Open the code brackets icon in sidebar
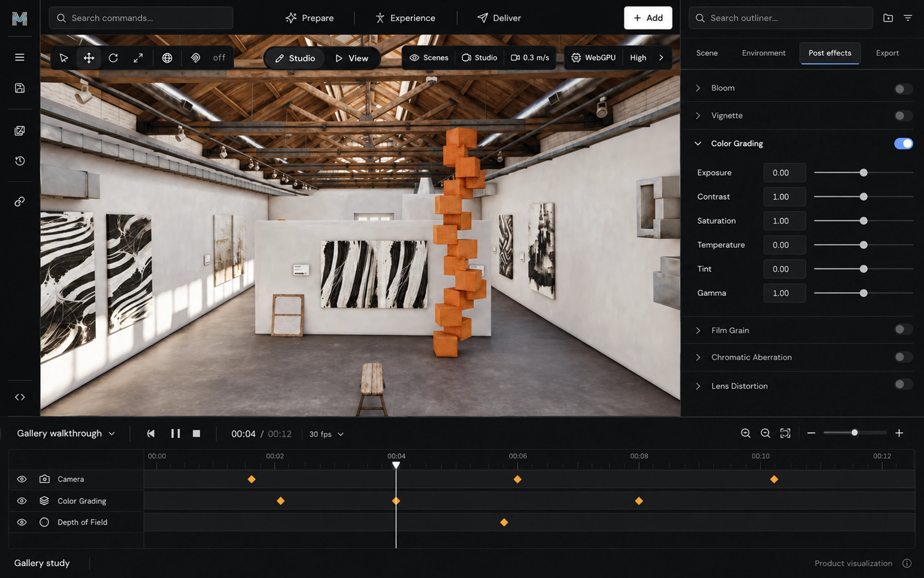The height and width of the screenshot is (578, 924). (x=19, y=397)
